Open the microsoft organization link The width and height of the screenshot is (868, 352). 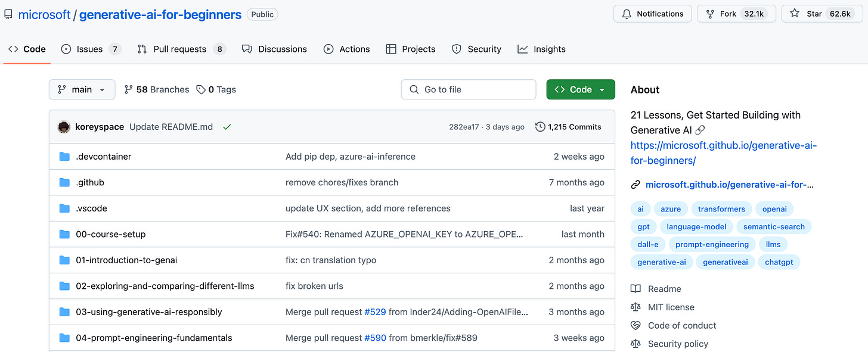click(x=44, y=14)
